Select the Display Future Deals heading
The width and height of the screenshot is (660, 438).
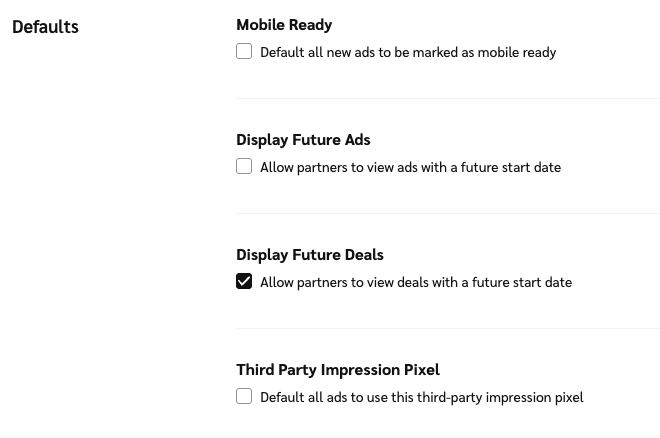pyautogui.click(x=310, y=254)
